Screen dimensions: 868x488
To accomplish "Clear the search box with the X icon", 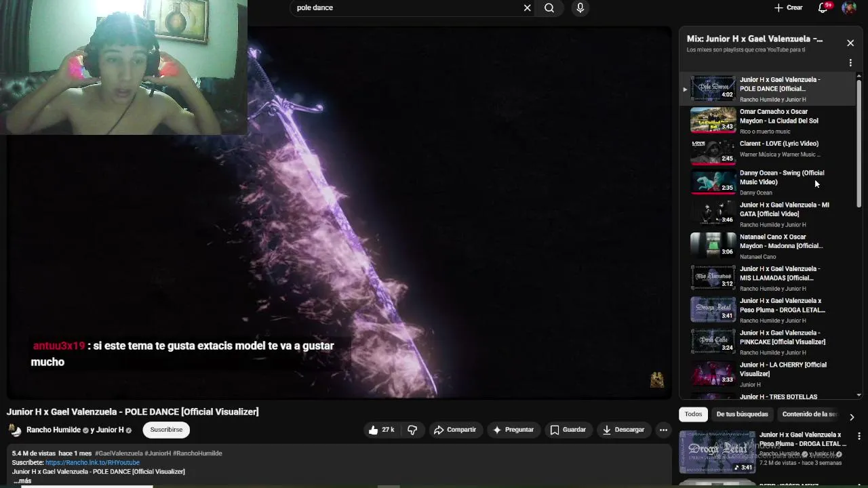I will 527,8.
